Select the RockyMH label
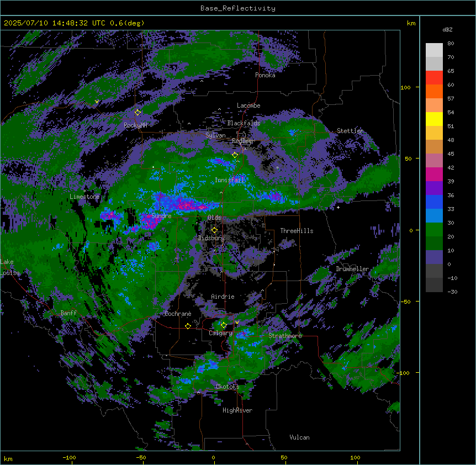The image size is (476, 465). pyautogui.click(x=135, y=125)
